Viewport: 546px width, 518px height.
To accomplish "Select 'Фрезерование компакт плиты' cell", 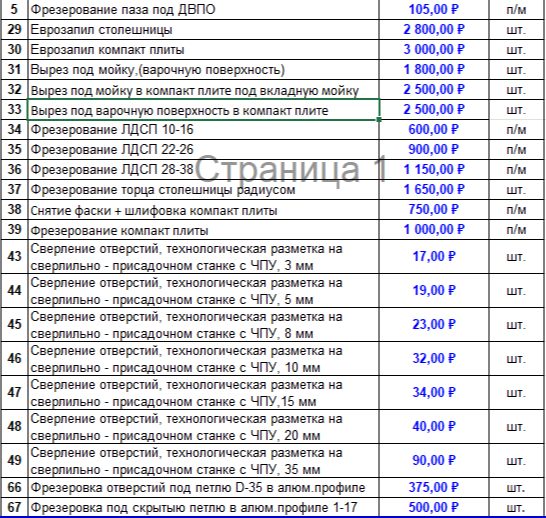I will tap(203, 230).
